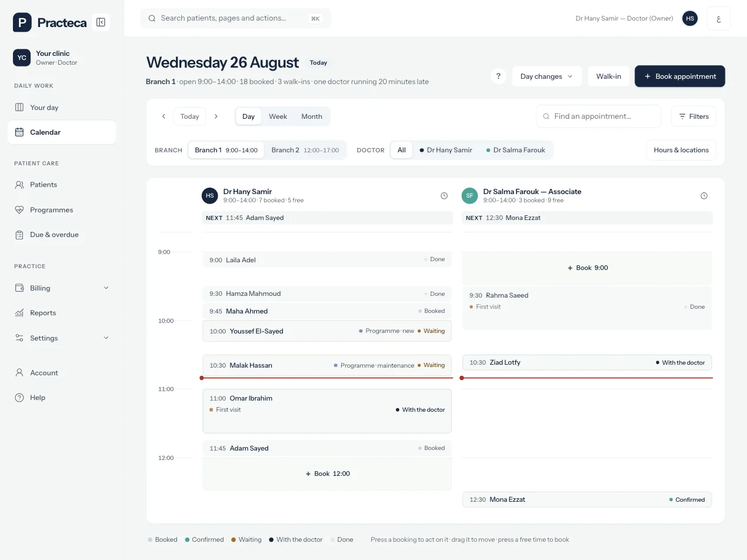Open the NEXT 12:30 Mona Ezzat banner

(x=587, y=218)
